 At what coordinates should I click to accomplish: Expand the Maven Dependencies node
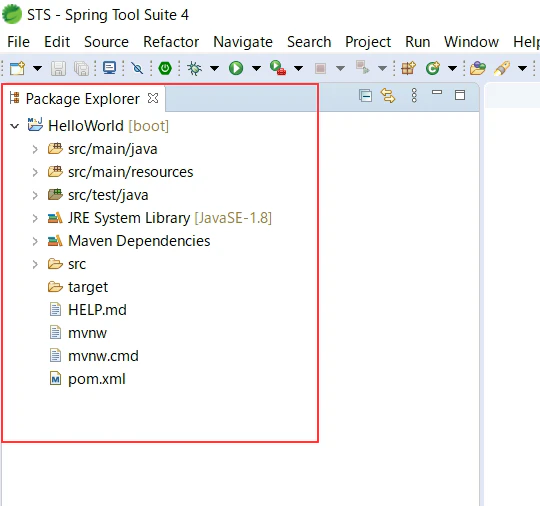click(35, 241)
